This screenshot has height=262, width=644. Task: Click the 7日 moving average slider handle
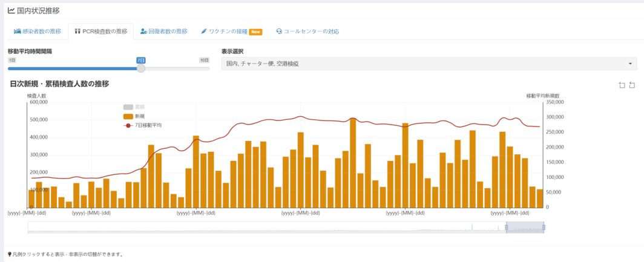(x=141, y=68)
